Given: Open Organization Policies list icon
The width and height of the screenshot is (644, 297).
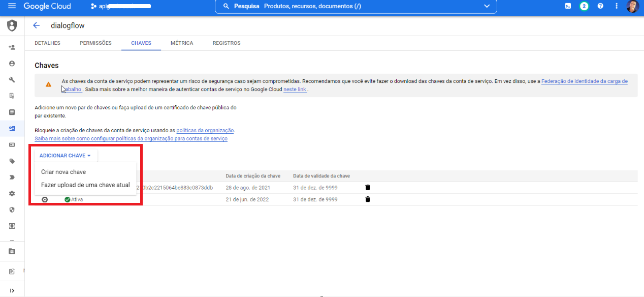Looking at the screenshot, I should (x=12, y=112).
